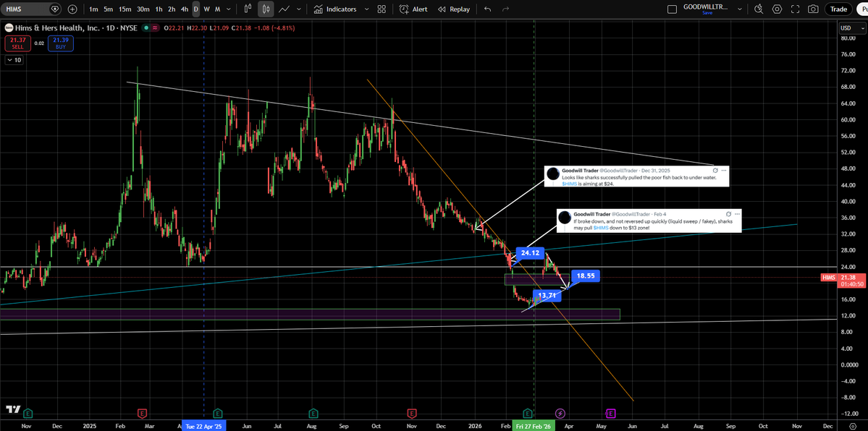Open the Indicators dialog
868x431 pixels.
click(335, 9)
